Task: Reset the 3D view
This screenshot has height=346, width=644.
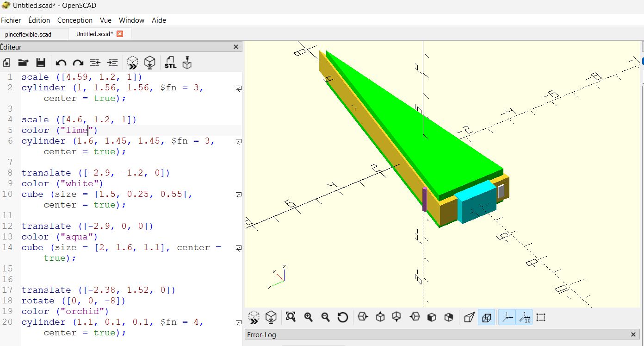Action: [x=343, y=317]
